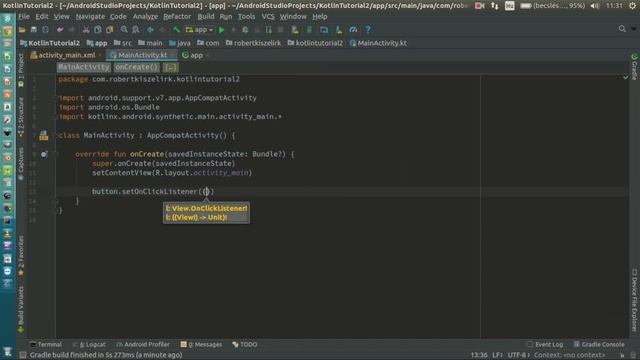Collapse the onCreate function fold marker

click(x=56, y=154)
